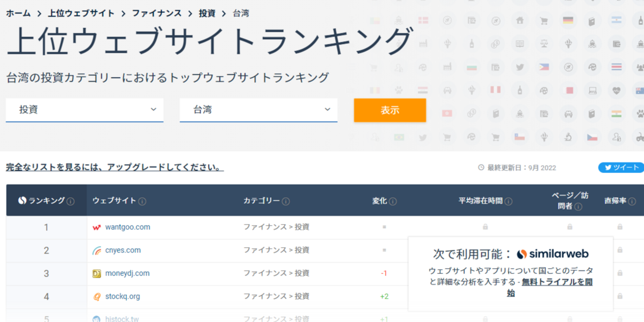Click the orange 表示 button
Image resolution: width=644 pixels, height=322 pixels.
[390, 110]
